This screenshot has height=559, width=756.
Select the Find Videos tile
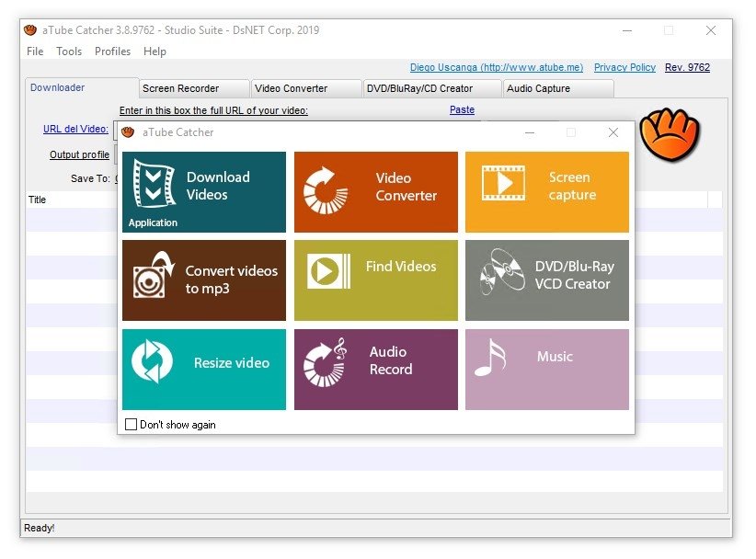[375, 280]
